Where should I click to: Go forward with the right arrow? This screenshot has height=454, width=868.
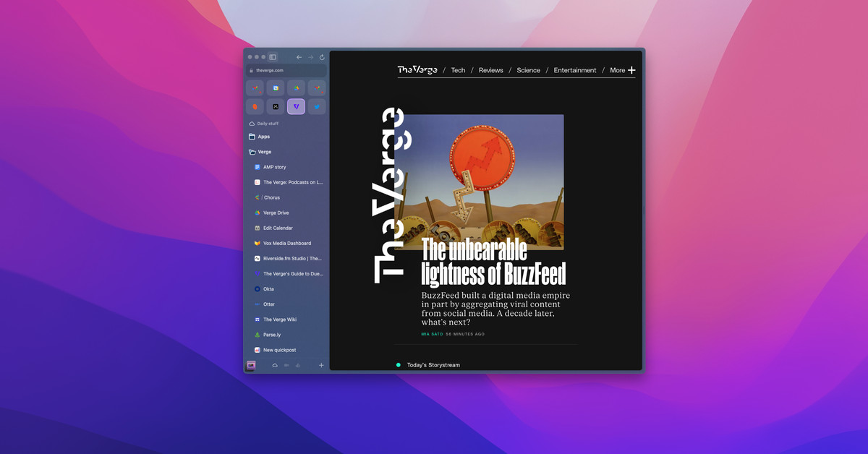pos(310,57)
